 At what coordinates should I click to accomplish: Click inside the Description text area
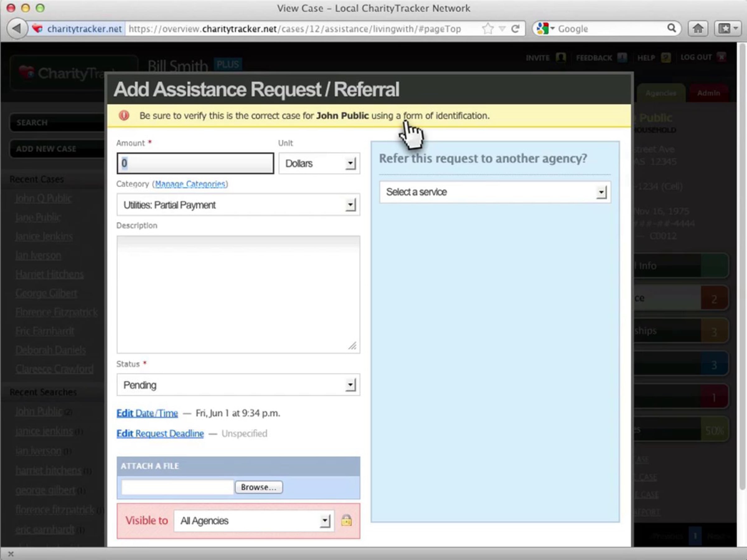(238, 294)
